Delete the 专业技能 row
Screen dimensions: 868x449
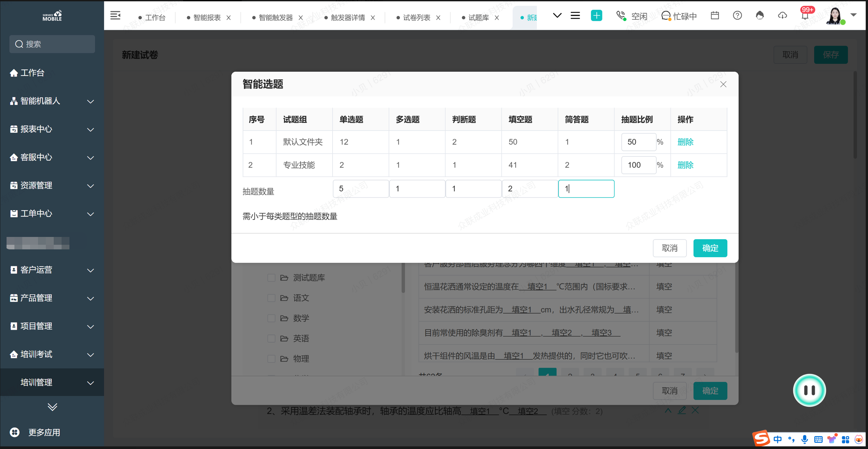pyautogui.click(x=685, y=165)
